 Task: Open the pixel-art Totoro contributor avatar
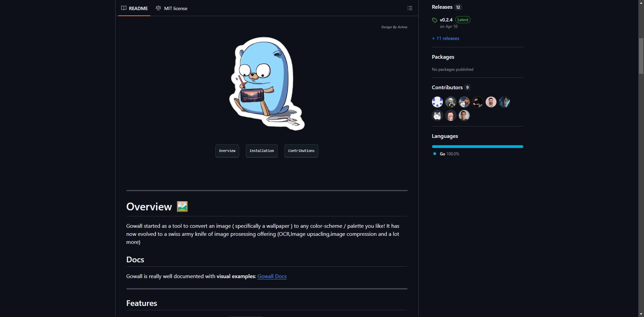[x=437, y=115]
